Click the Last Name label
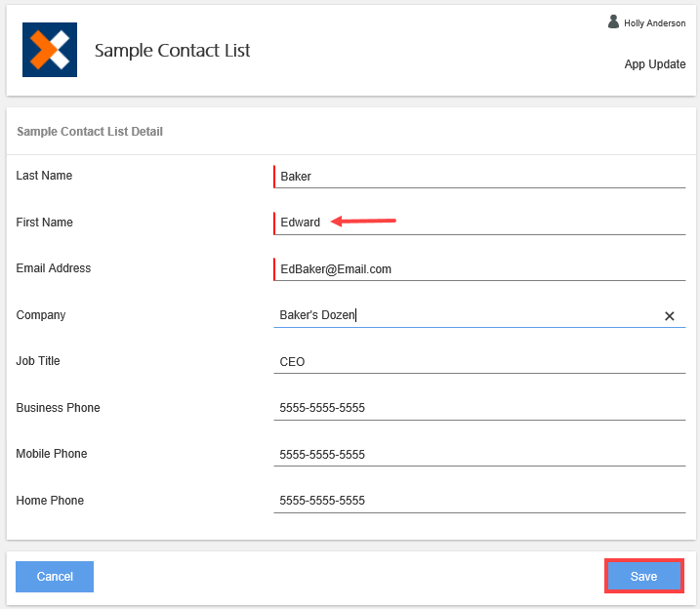 point(44,176)
